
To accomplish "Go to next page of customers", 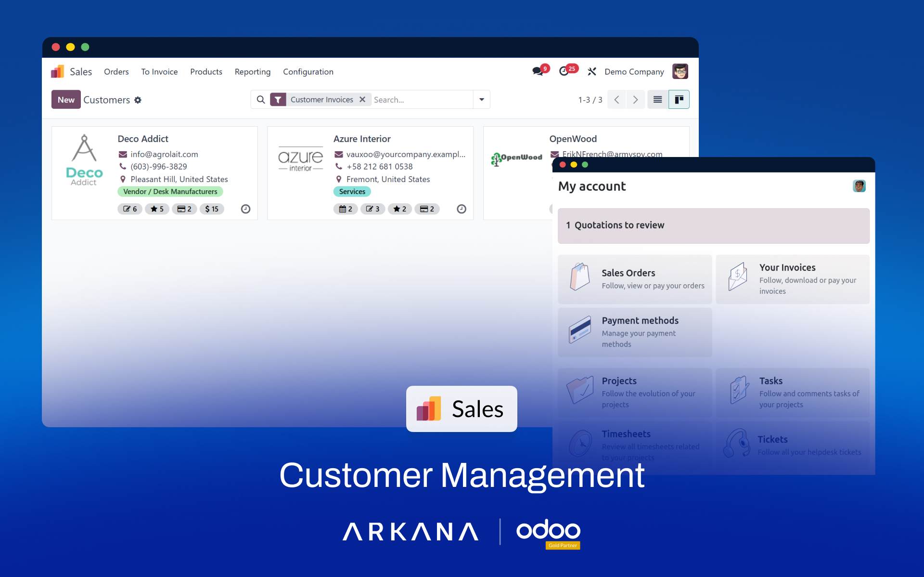I will pos(635,100).
